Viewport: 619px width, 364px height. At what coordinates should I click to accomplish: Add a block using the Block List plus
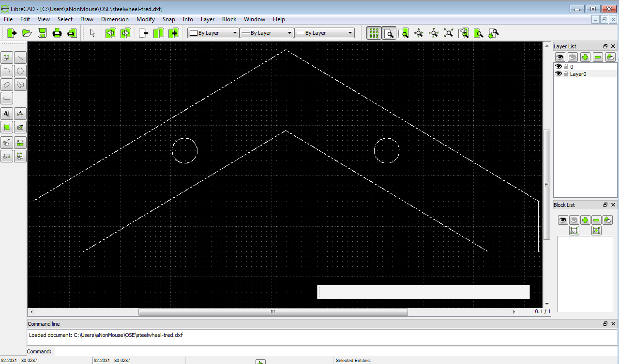click(x=585, y=220)
